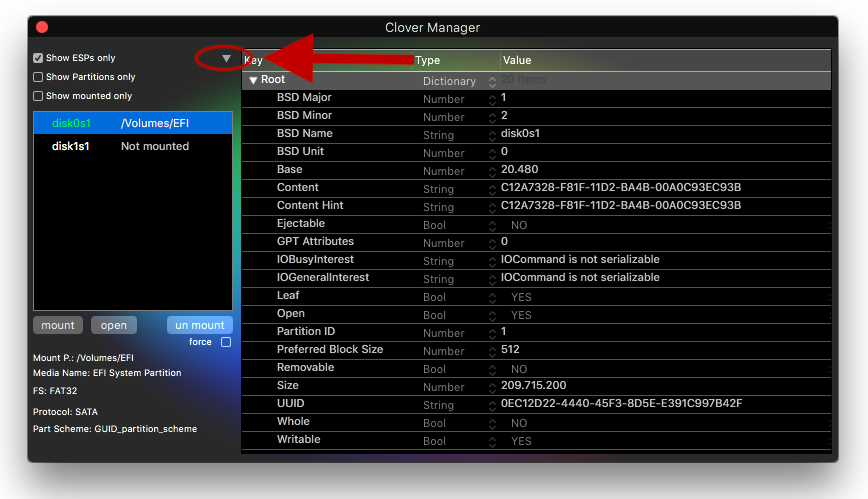This screenshot has width=868, height=499.
Task: Click the mount button
Action: pos(58,325)
